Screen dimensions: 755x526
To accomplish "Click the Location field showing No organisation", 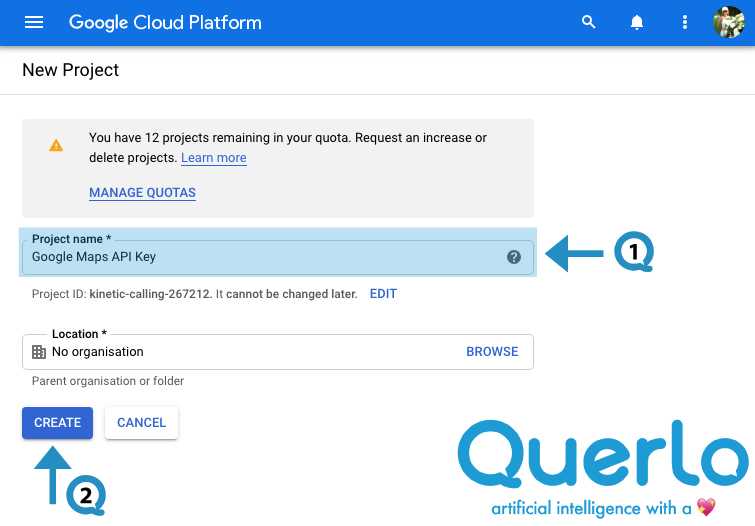I will coord(278,352).
